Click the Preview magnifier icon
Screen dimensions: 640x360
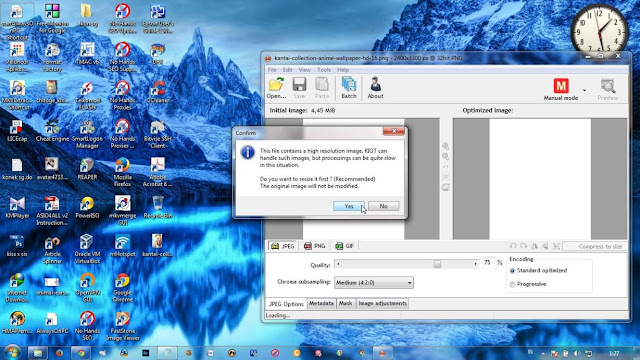608,86
